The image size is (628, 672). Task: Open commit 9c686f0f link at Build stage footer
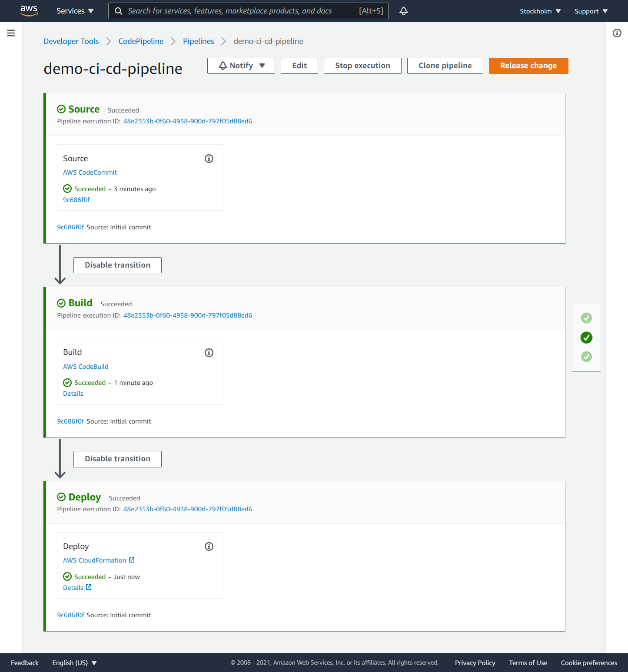click(70, 421)
